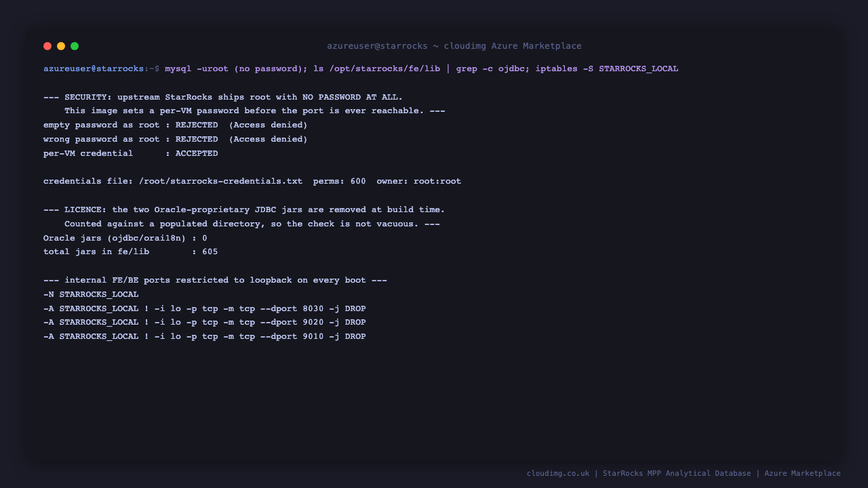Click the yellow minimize window dot
Image resolution: width=868 pixels, height=488 pixels.
61,46
